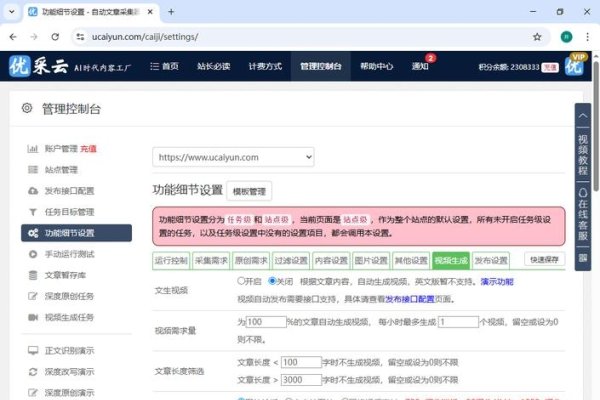Open the 演示功能 link
Viewport: 600px width, 400px height.
point(497,282)
